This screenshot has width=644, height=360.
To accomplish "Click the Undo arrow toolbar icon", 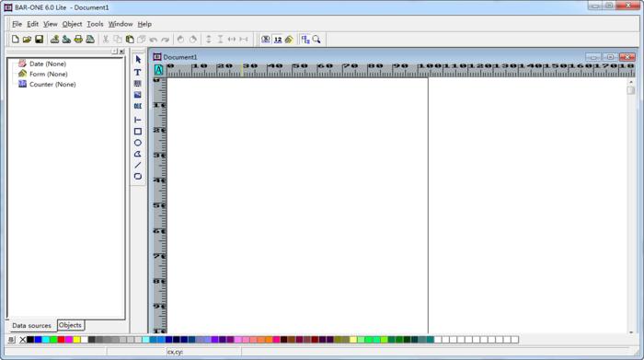I will (154, 40).
